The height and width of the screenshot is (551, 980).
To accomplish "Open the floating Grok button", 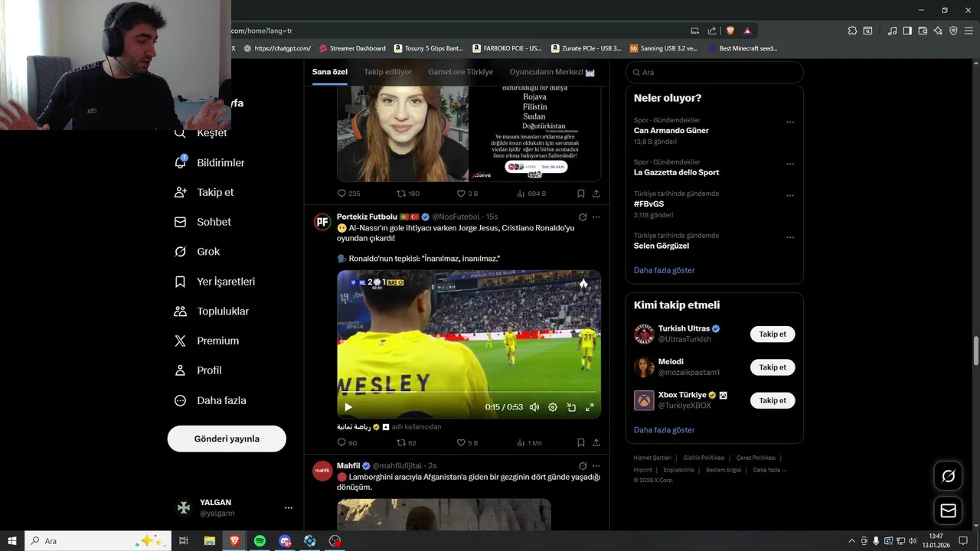I will click(x=949, y=476).
